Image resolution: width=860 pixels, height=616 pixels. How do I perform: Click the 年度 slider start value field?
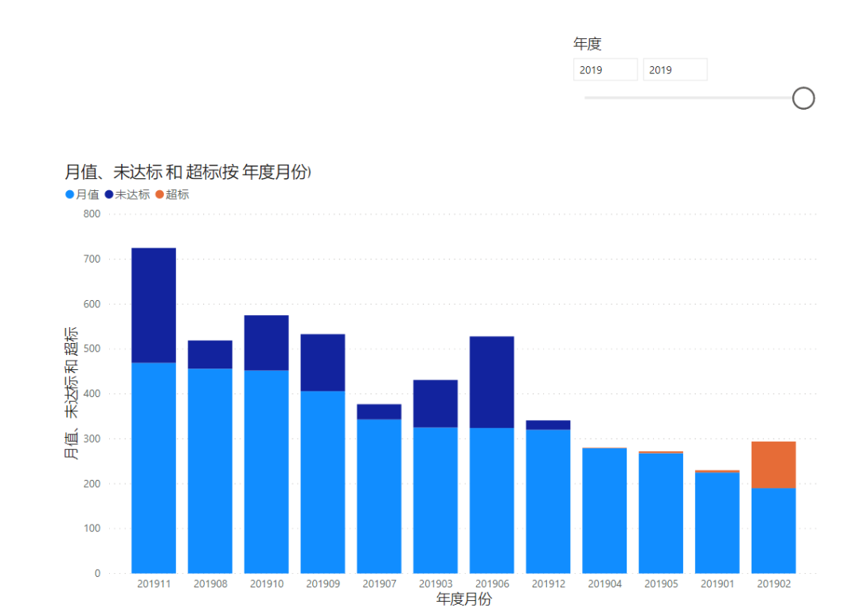point(605,69)
